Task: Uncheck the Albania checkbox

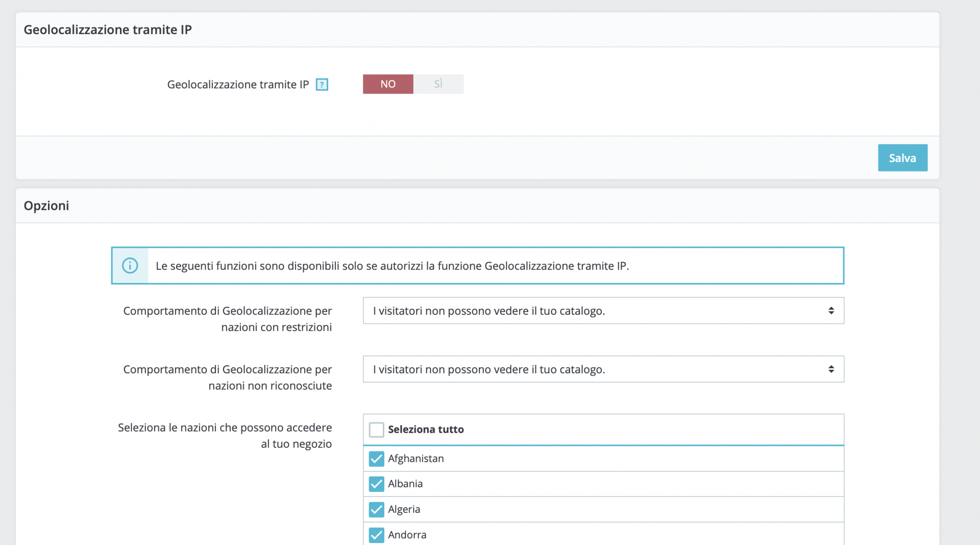Action: pos(377,484)
